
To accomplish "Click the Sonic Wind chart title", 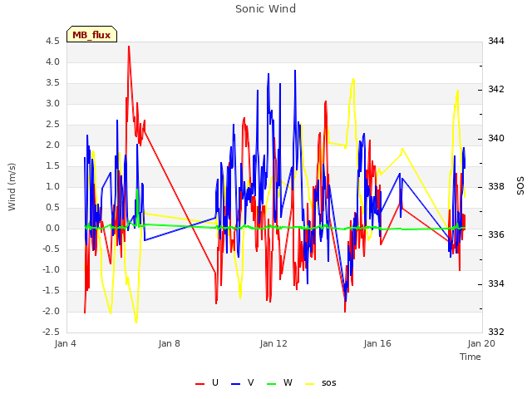I will pyautogui.click(x=266, y=9).
